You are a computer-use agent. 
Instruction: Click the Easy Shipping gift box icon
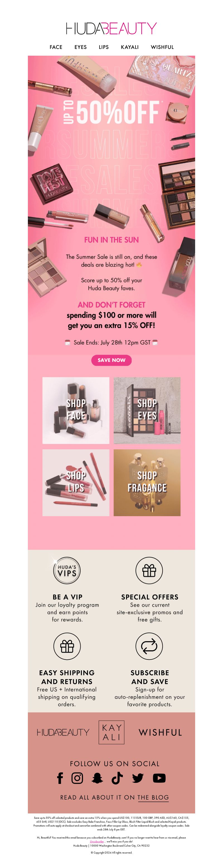pos(67,646)
